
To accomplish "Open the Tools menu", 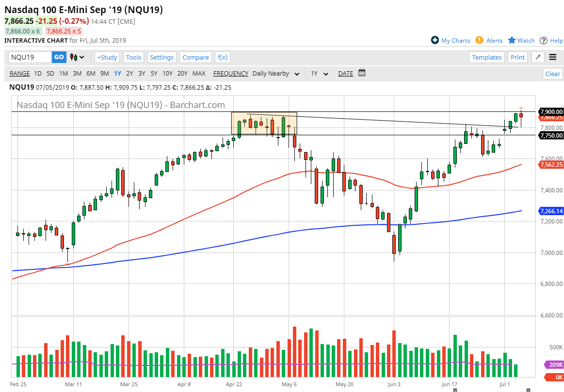I will pos(133,57).
